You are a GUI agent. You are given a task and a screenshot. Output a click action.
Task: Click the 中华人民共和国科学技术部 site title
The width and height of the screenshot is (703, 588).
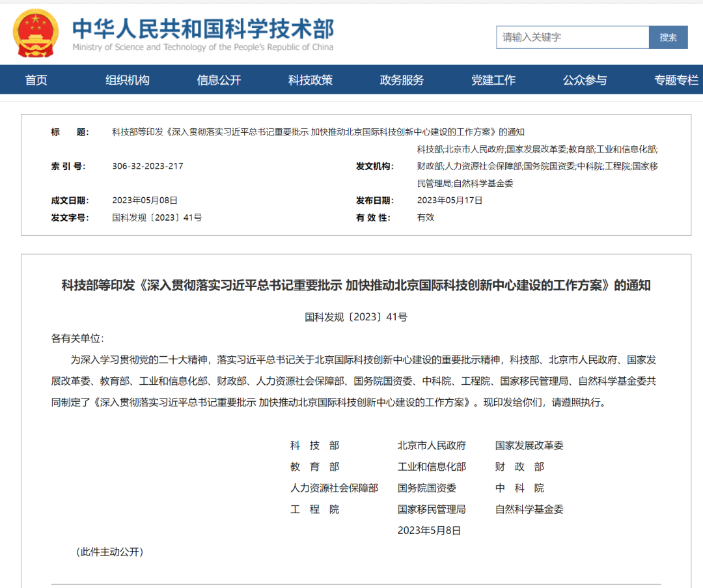(203, 29)
